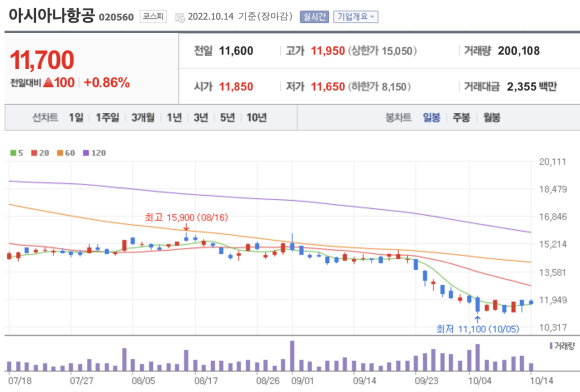Click the 거래대금 value 2,355 백만
The width and height of the screenshot is (580, 392).
[x=532, y=87]
